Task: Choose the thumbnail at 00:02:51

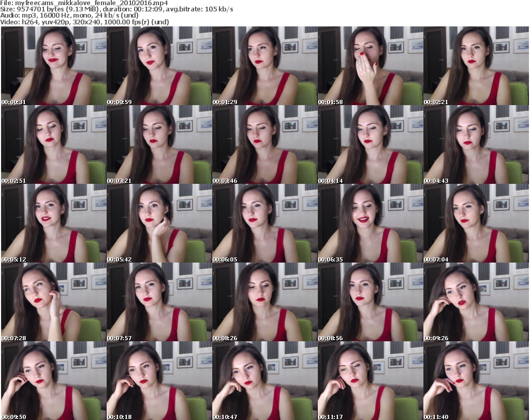Action: pyautogui.click(x=54, y=144)
